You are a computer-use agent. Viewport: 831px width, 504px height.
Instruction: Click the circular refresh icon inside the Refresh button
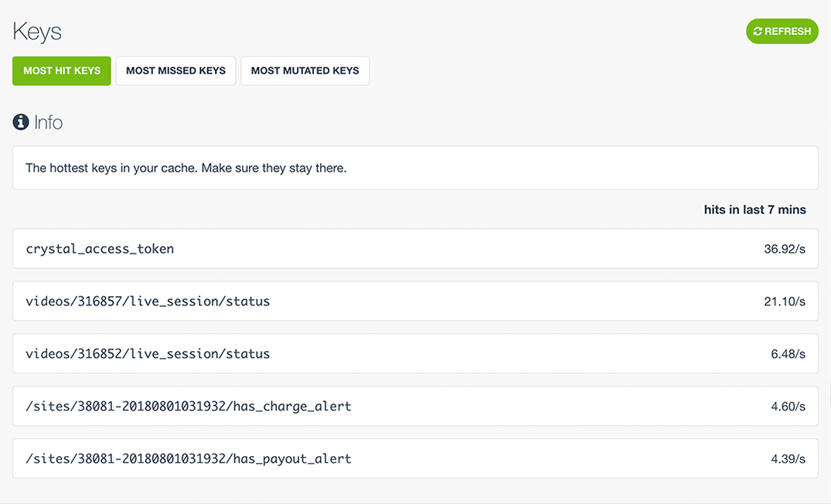coord(756,32)
